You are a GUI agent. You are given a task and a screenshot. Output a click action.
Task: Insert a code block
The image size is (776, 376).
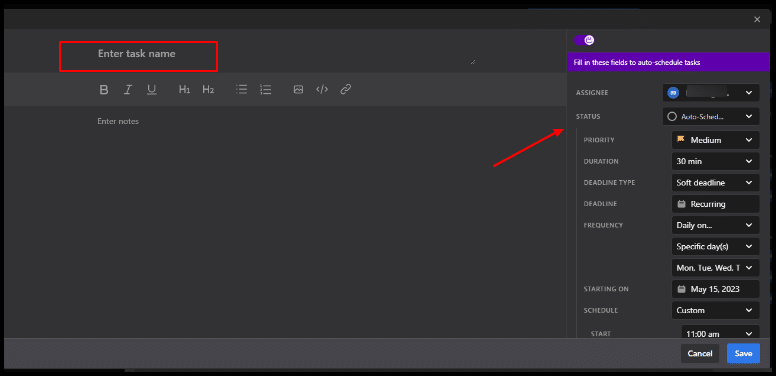[322, 90]
